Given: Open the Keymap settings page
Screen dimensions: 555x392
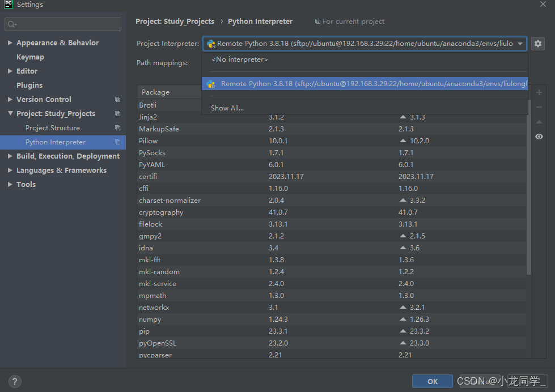Looking at the screenshot, I should pos(30,57).
